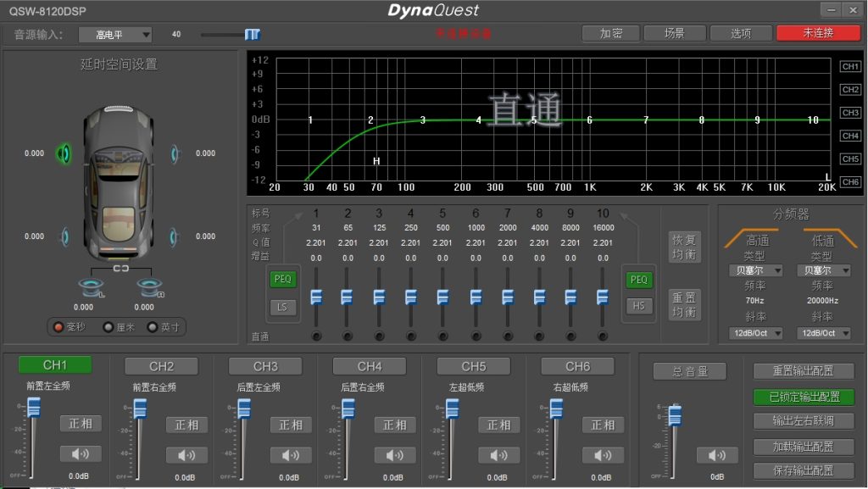Click the 恢复均衡 button
This screenshot has width=868, height=489.
point(684,247)
